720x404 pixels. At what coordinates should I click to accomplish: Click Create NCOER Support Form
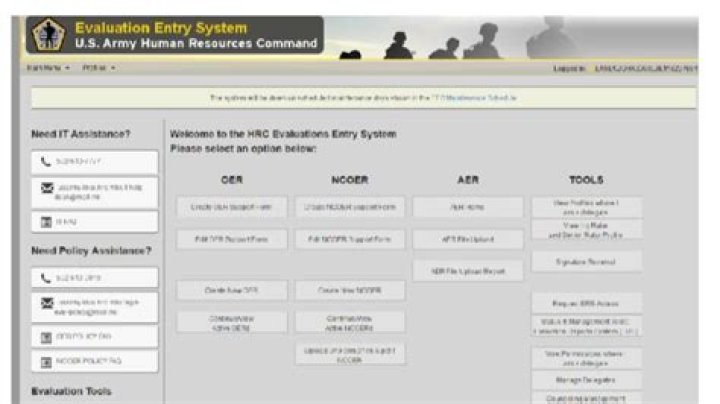[350, 207]
